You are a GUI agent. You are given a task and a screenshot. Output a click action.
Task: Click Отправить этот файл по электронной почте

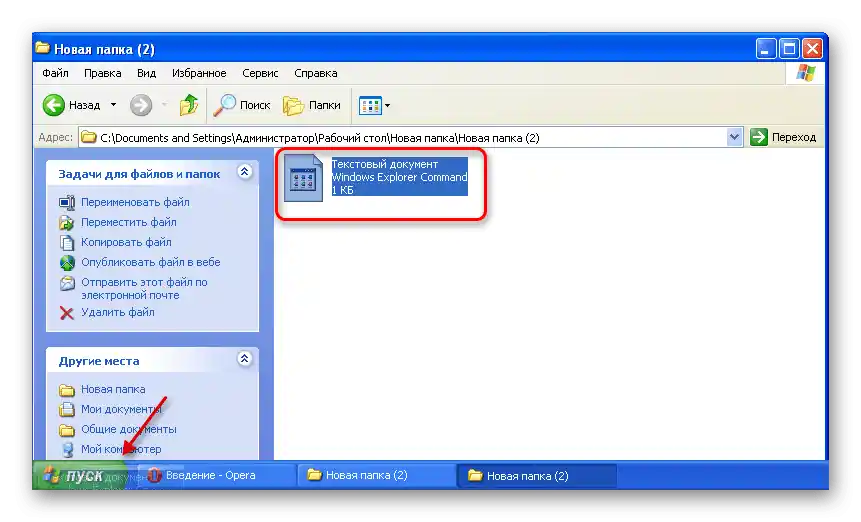pos(144,289)
